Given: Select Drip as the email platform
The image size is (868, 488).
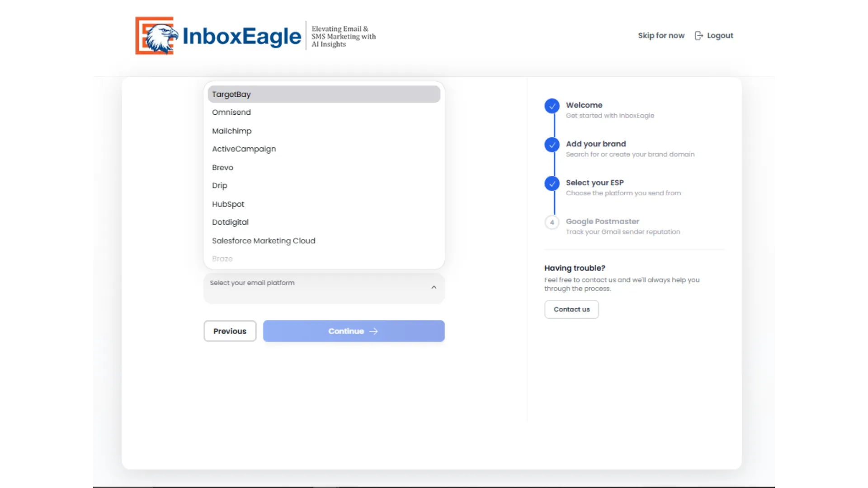Looking at the screenshot, I should click(x=324, y=185).
